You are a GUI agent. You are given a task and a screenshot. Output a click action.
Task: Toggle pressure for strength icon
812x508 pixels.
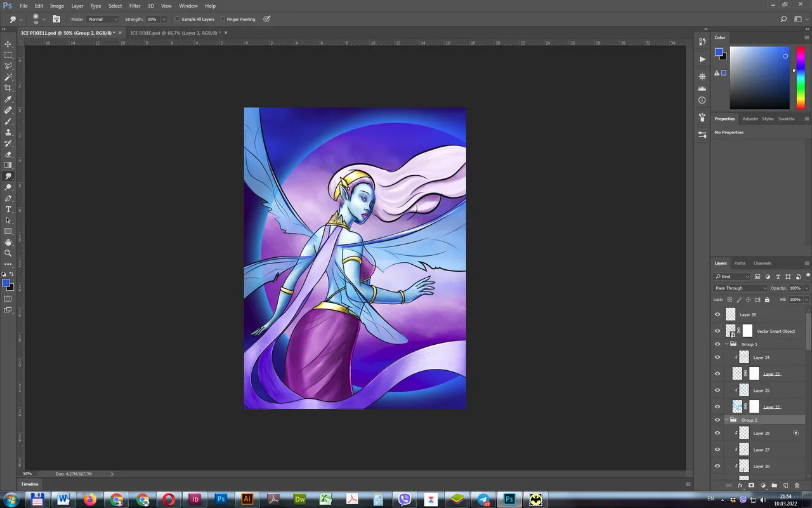tap(266, 19)
